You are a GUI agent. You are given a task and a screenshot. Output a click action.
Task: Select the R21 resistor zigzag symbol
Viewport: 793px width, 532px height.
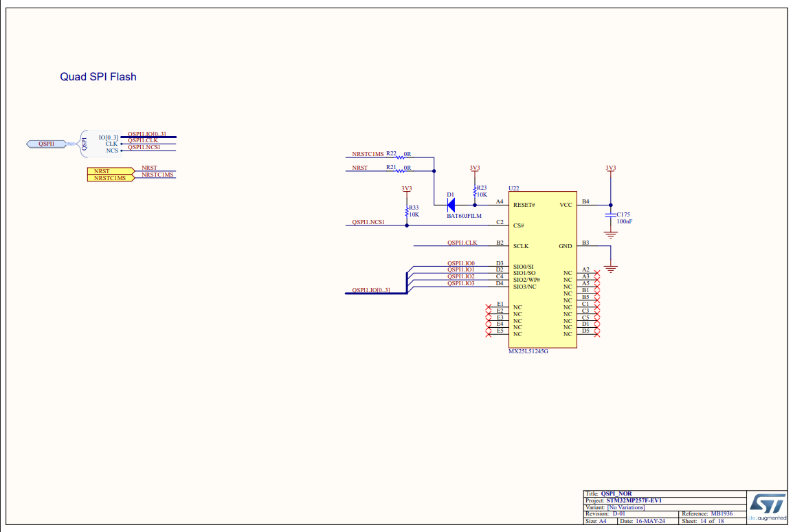click(400, 171)
